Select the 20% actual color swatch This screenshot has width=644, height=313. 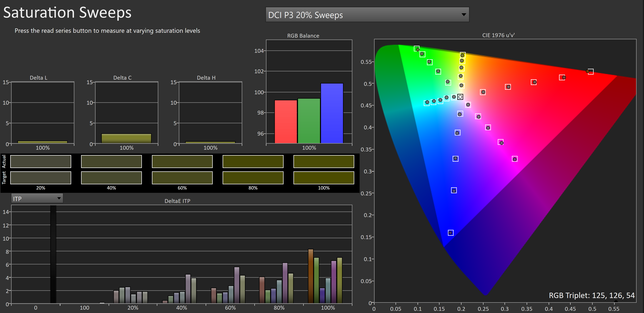tap(41, 161)
